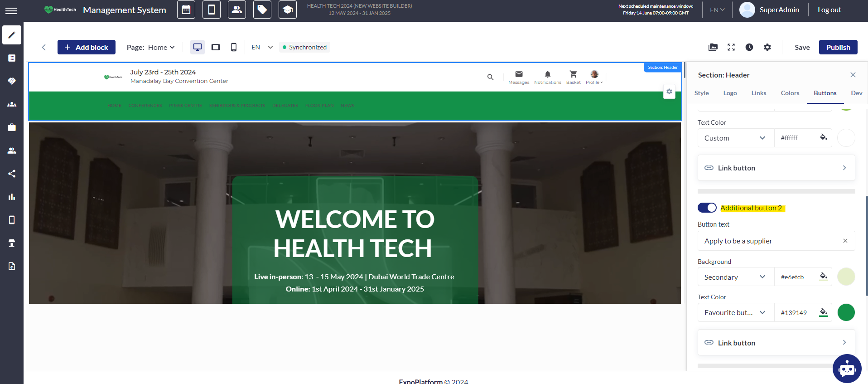
Task: Switch to the Links tab
Action: point(759,93)
